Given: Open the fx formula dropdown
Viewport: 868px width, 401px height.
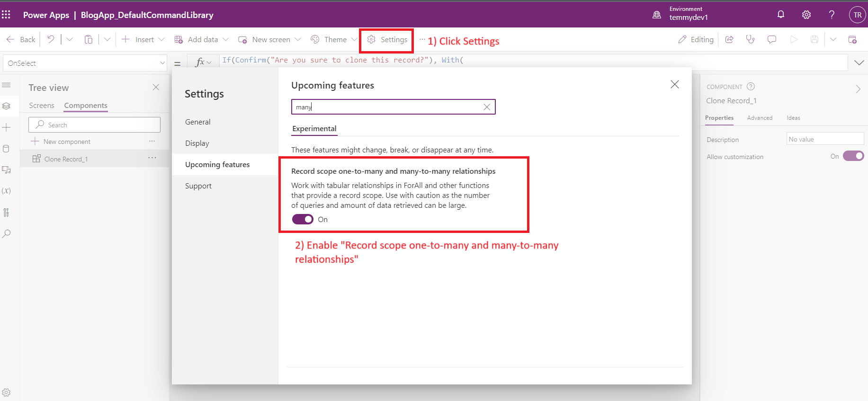Looking at the screenshot, I should point(204,62).
